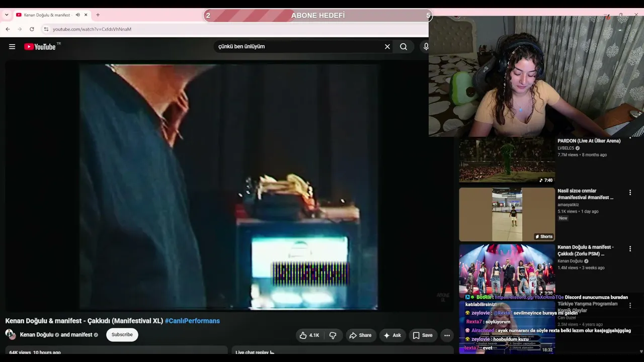Click '7.7M views • 8 months ago' text
644x362 pixels.
pos(582,155)
